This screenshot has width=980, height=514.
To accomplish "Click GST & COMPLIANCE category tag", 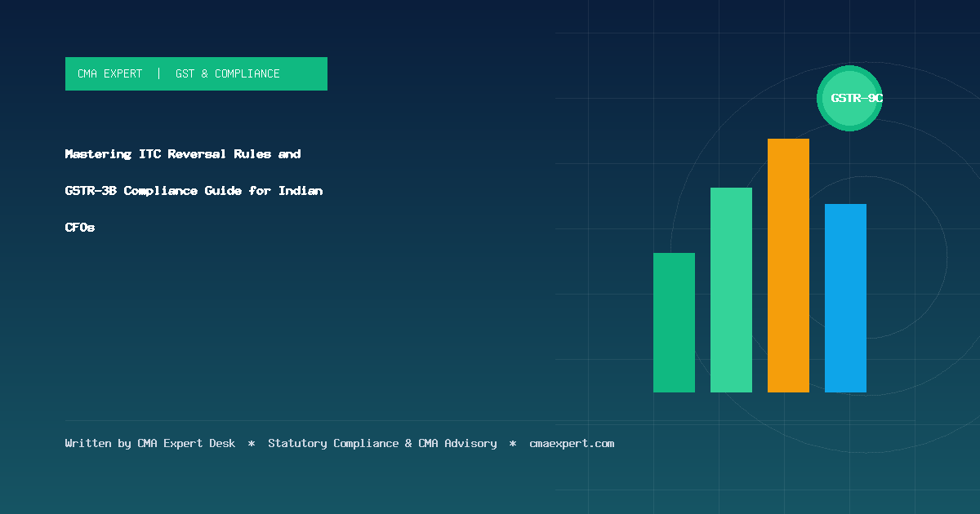I will coord(227,73).
